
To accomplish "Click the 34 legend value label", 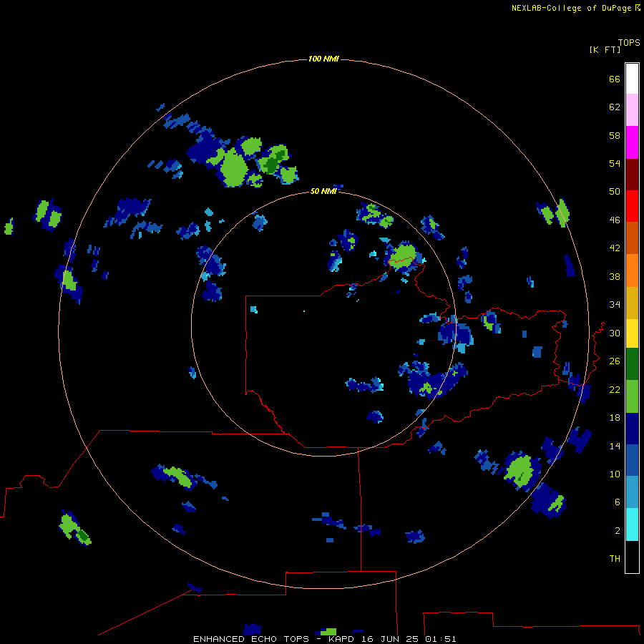I will tap(615, 304).
